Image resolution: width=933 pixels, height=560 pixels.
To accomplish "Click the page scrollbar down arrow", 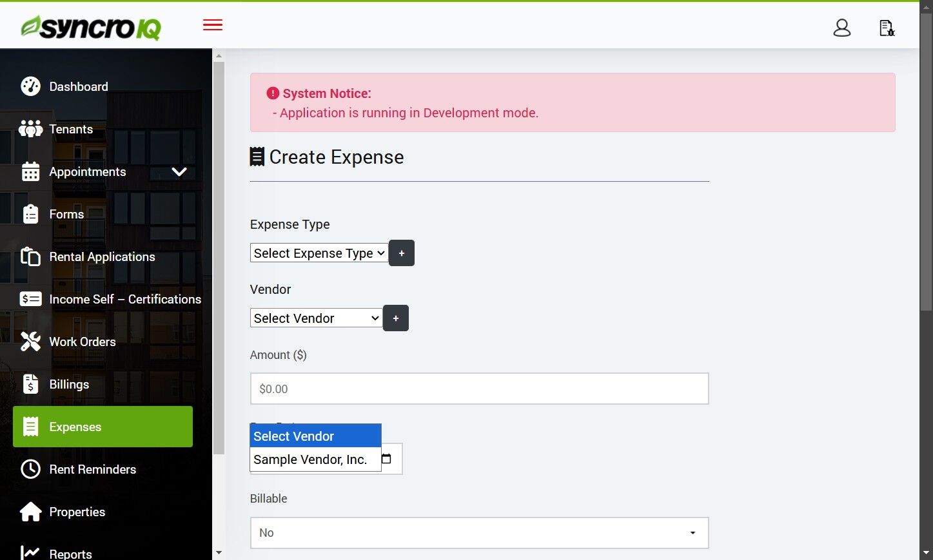I will [x=926, y=553].
